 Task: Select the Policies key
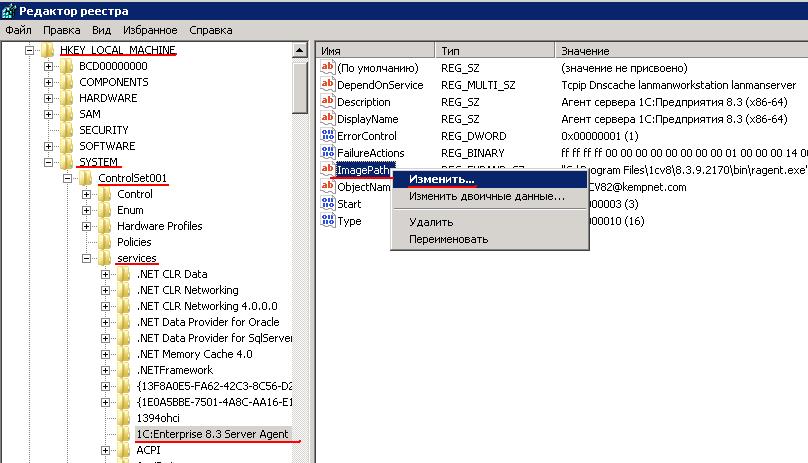134,242
